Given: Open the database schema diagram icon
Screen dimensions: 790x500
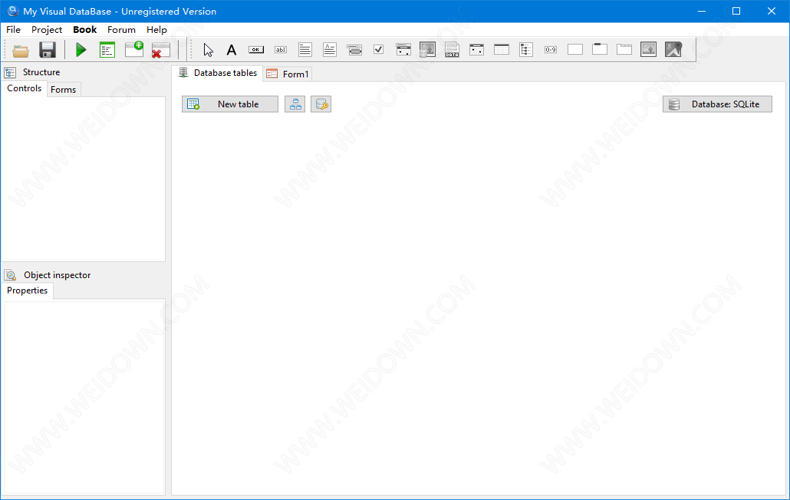Looking at the screenshot, I should tap(295, 104).
